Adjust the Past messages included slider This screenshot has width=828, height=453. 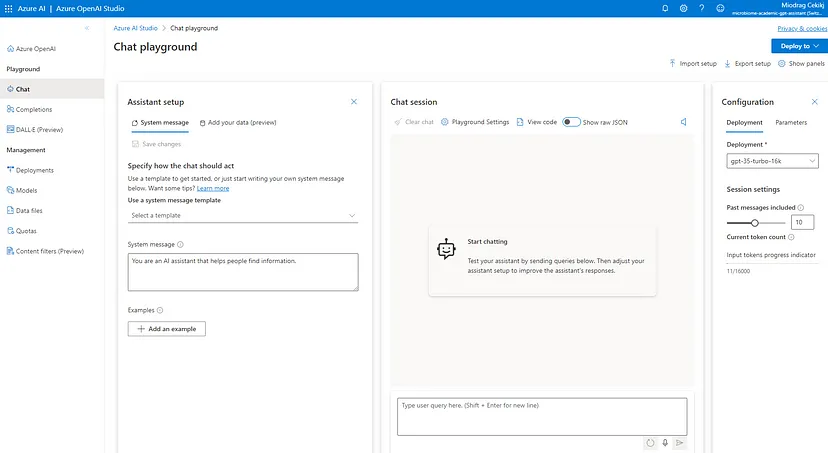[x=755, y=223]
